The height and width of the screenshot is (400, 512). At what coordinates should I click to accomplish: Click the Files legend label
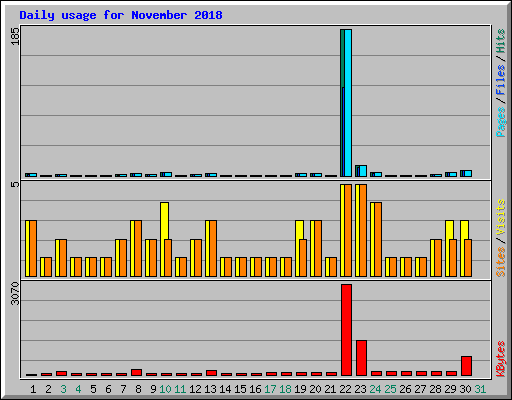tap(501, 79)
